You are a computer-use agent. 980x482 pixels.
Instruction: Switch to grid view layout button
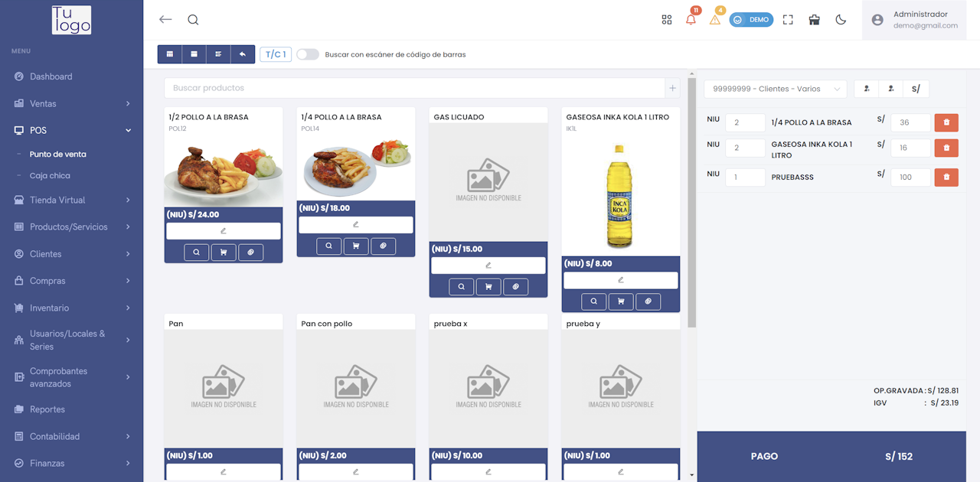tap(170, 54)
